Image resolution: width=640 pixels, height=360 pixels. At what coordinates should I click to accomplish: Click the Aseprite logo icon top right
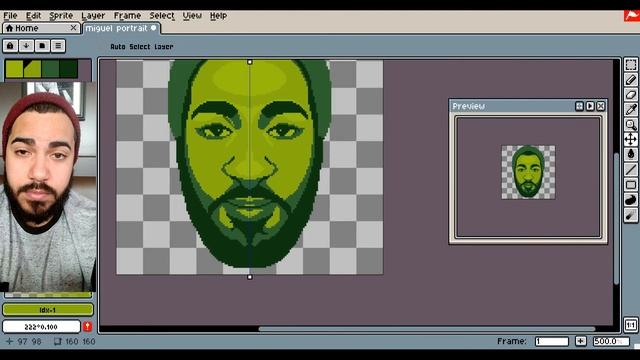coord(631,16)
